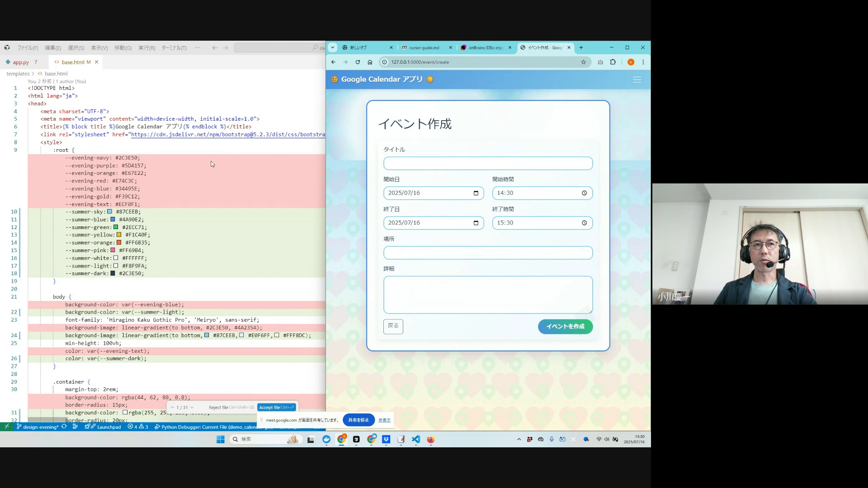The height and width of the screenshot is (488, 868).
Task: Click into the タイトル input field
Action: (x=488, y=163)
